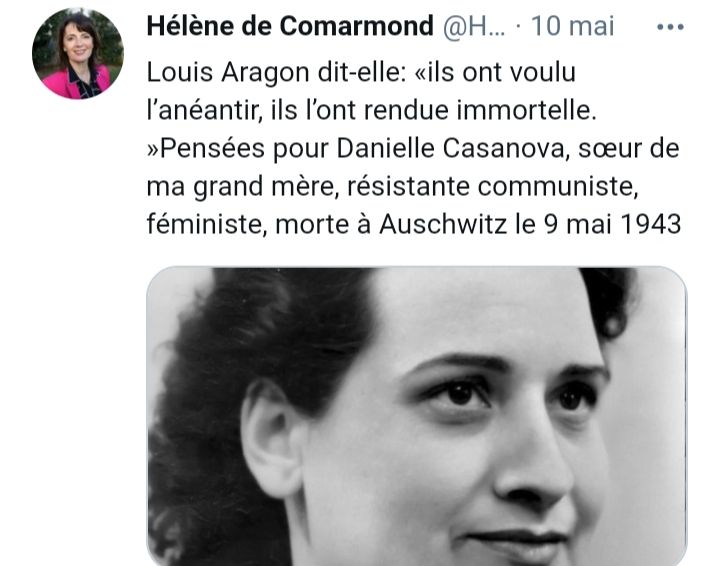Click the tweet line starting with Louis Aragon
720x566 pixels.
pos(361,73)
